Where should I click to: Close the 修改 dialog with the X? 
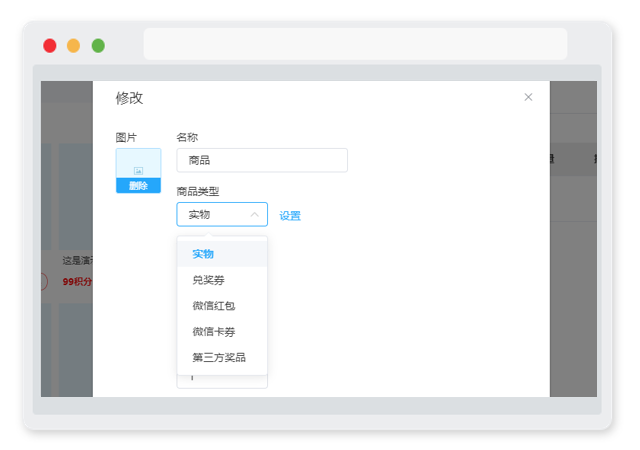(x=528, y=97)
